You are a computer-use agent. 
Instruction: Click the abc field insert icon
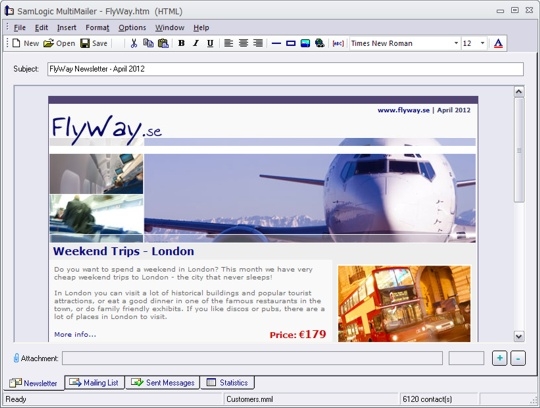tap(338, 43)
